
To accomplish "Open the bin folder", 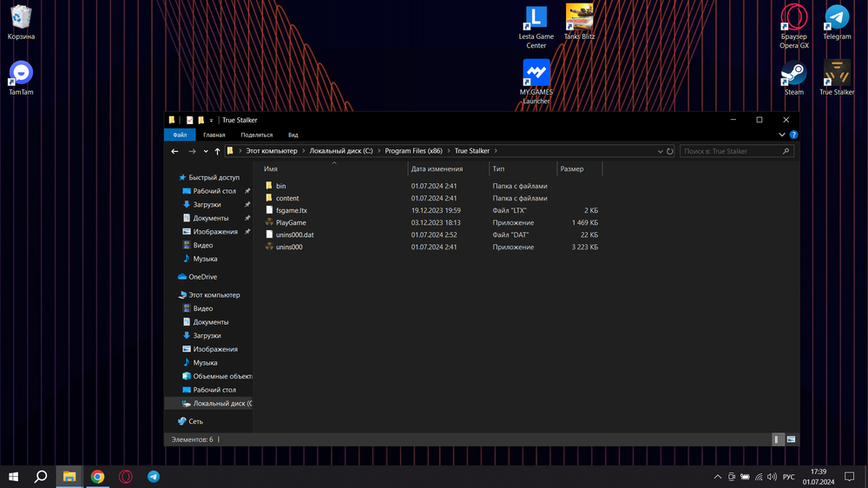I will click(x=280, y=186).
